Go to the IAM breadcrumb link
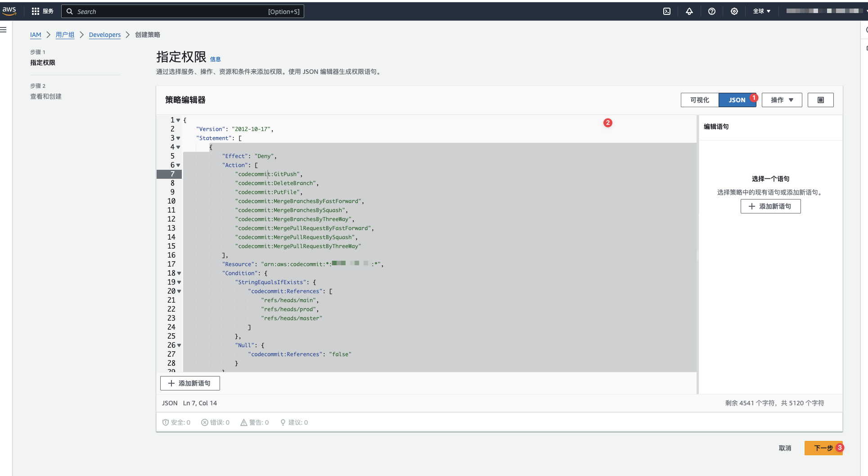The image size is (868, 476). (x=36, y=35)
